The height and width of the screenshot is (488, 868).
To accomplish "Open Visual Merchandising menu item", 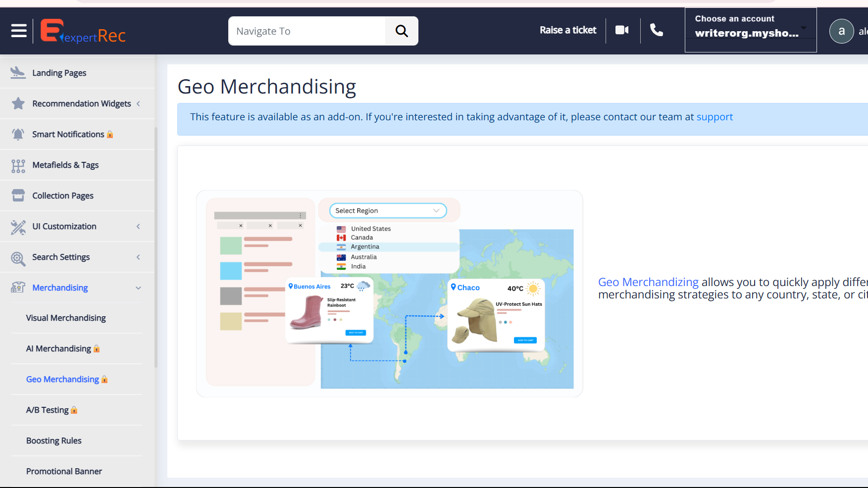I will point(66,318).
